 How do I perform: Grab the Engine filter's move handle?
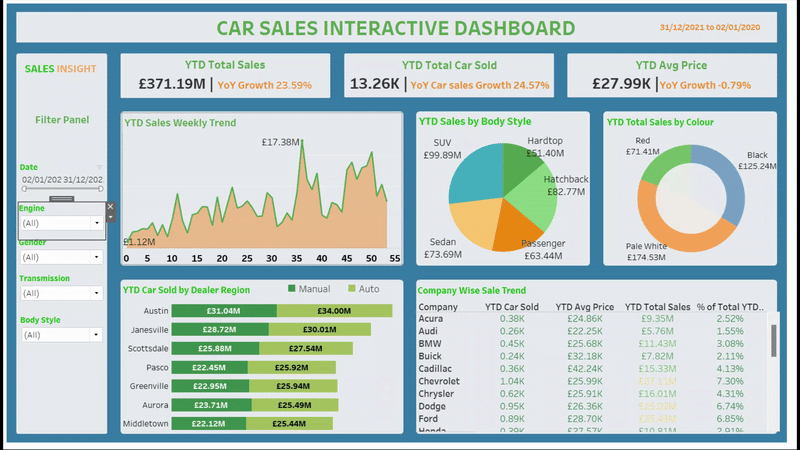(x=62, y=199)
